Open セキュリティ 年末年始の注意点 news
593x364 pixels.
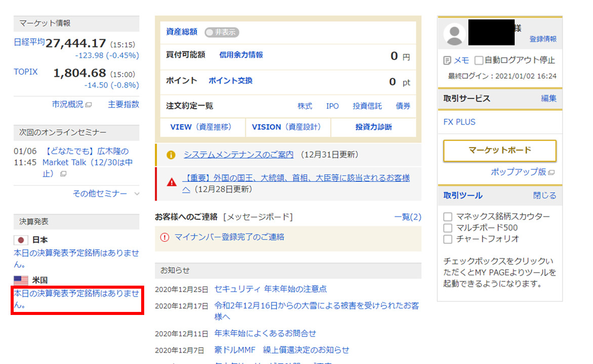[270, 289]
